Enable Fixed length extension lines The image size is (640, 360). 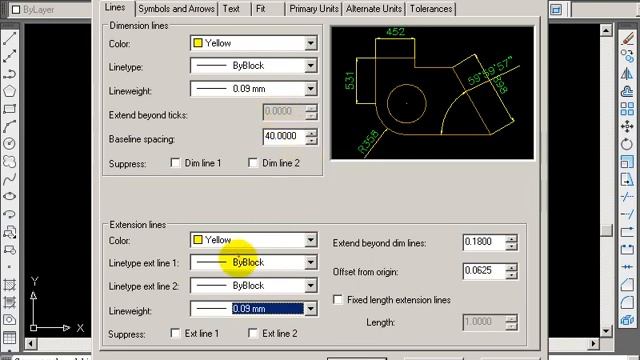point(338,300)
